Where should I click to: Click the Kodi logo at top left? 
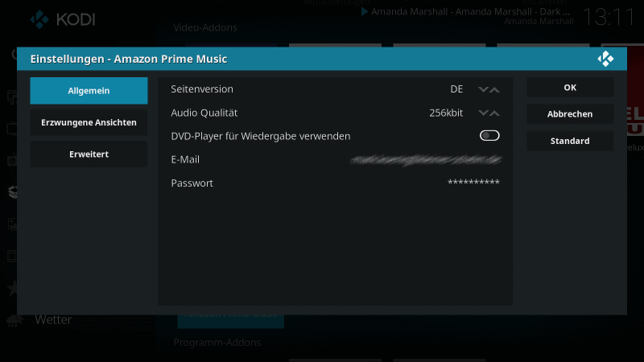click(63, 19)
